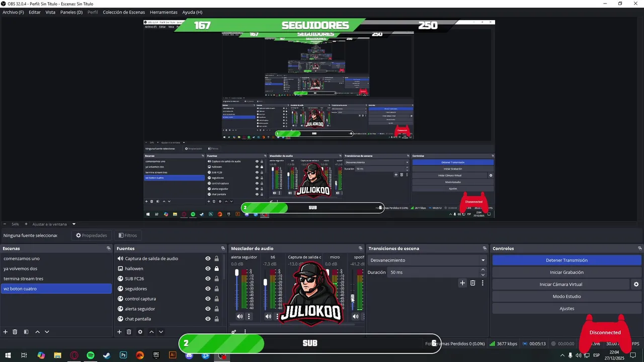644x362 pixels.
Task: Pop out the Mezclador de audio dock
Action: tap(360, 248)
